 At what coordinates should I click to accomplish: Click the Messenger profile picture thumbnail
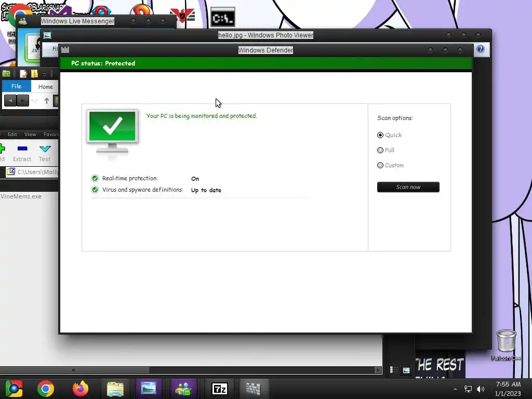tap(32, 47)
